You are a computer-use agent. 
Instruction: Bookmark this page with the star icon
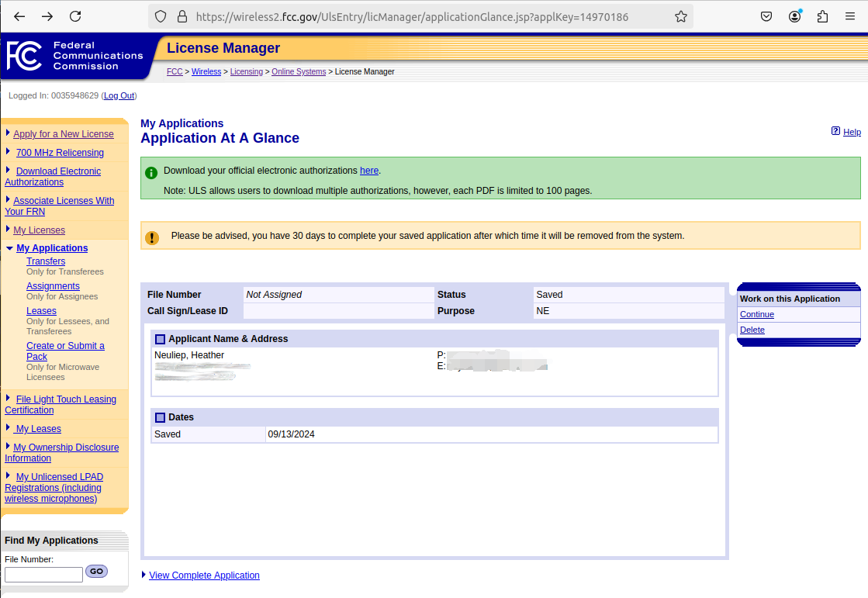point(680,16)
